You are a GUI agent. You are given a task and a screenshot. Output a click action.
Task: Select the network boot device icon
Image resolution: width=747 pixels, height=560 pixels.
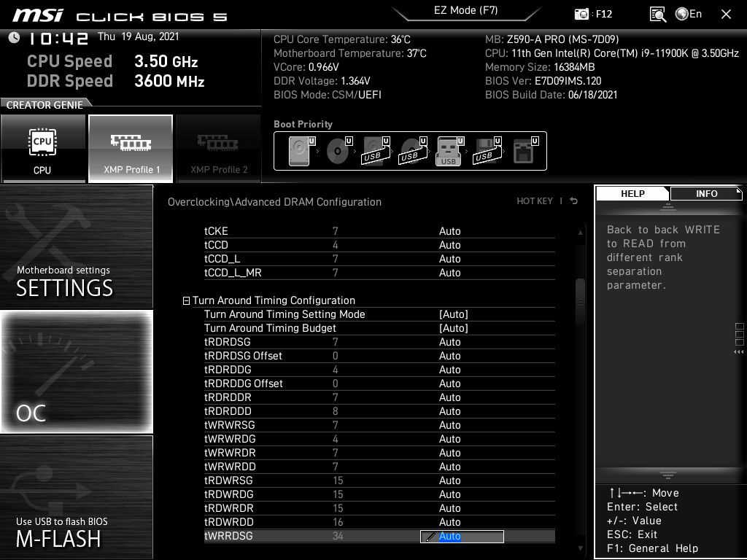pos(525,151)
